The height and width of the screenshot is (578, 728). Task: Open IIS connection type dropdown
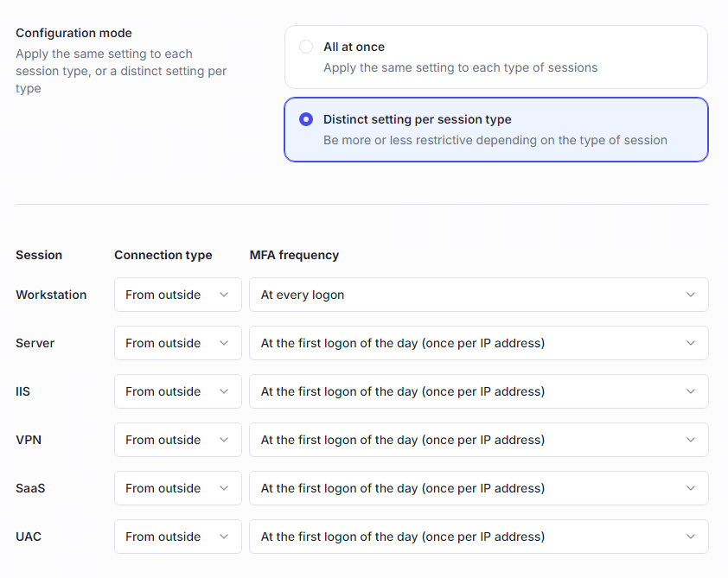point(177,391)
